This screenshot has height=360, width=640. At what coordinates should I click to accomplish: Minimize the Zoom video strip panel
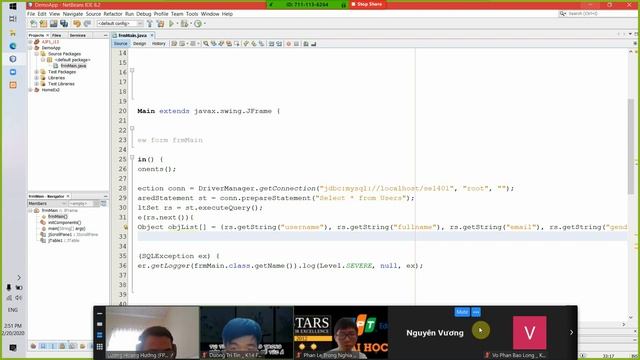pos(100,313)
